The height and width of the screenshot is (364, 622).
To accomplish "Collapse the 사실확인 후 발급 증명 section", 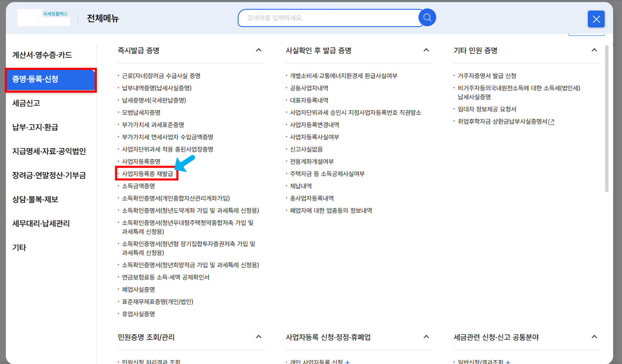I will tap(426, 50).
